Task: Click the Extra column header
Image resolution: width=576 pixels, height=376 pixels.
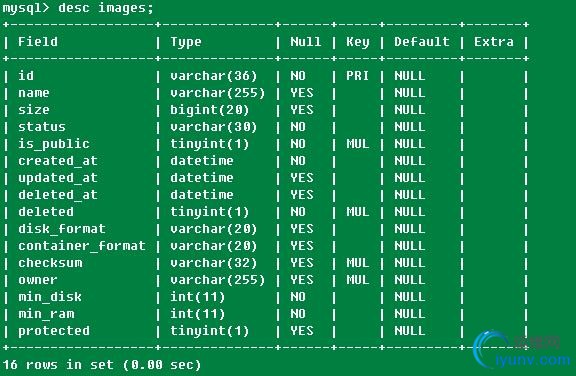Action: coord(494,41)
